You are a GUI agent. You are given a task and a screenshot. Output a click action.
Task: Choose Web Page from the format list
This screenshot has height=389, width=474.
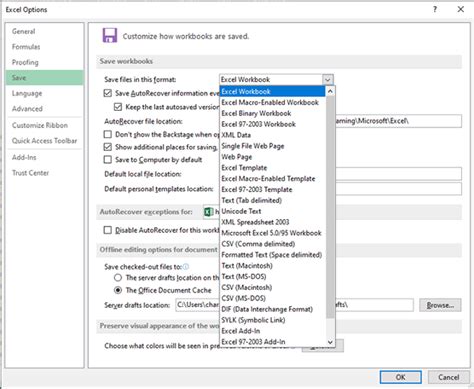click(272, 157)
